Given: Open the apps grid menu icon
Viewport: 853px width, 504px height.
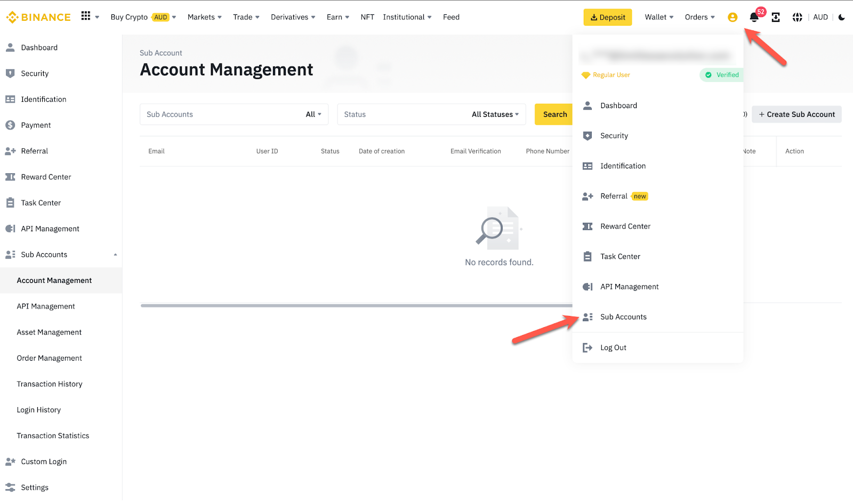Looking at the screenshot, I should (x=86, y=16).
